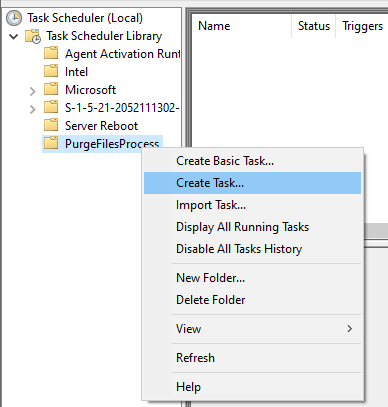Click the Agent Activation Runtime folder icon
The width and height of the screenshot is (388, 407).
click(51, 53)
